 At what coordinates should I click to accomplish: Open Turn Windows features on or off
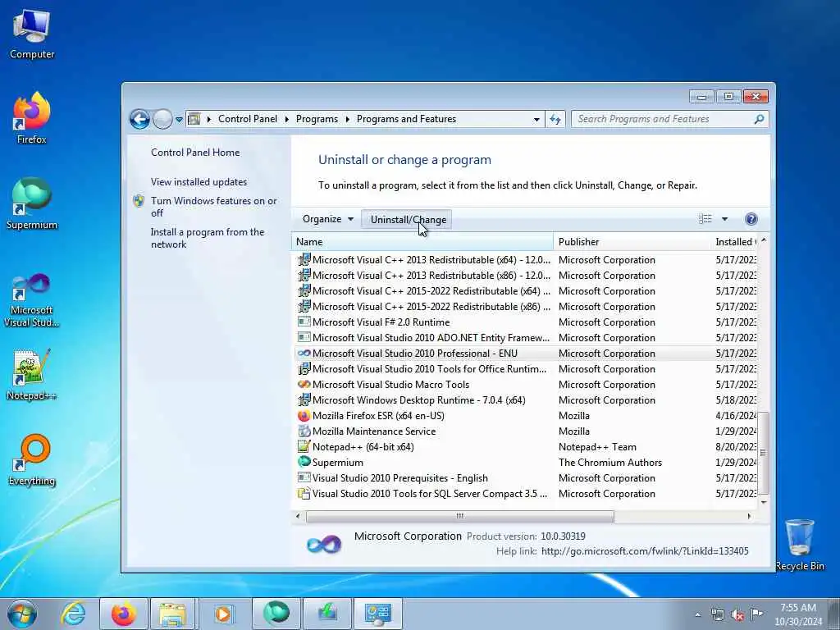(213, 207)
